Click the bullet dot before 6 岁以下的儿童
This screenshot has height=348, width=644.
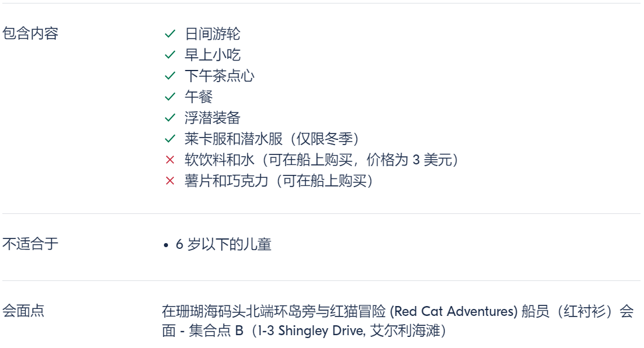(x=166, y=245)
